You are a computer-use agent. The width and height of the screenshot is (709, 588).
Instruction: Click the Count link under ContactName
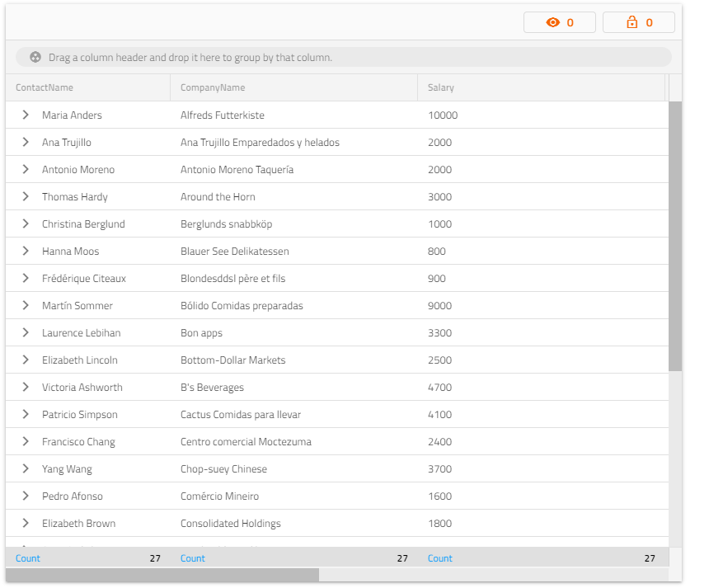[27, 558]
